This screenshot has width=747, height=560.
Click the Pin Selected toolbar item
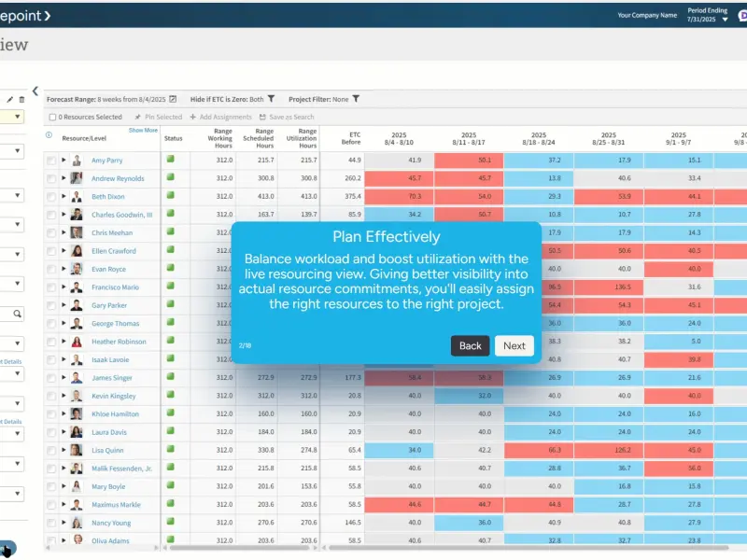(x=159, y=117)
